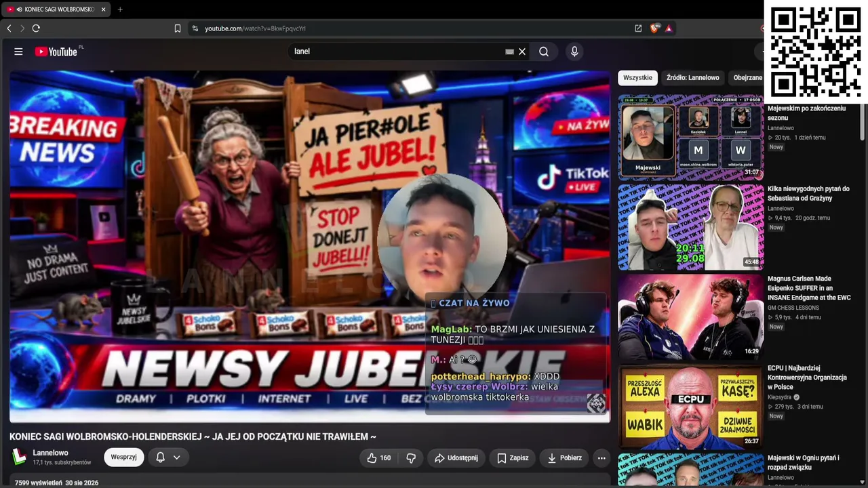Screen dimensions: 868x488
Task: Open the ECPU video thumbnail 26:37
Action: [x=690, y=407]
